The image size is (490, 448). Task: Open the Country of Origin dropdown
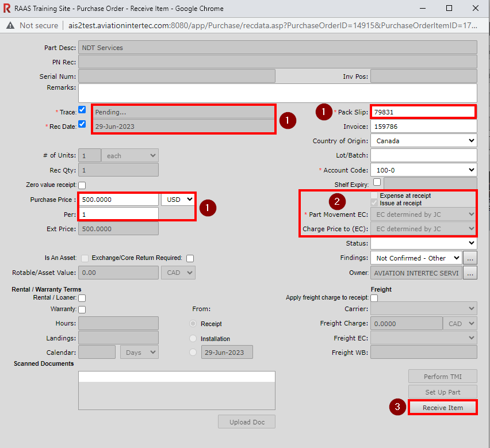coord(423,141)
